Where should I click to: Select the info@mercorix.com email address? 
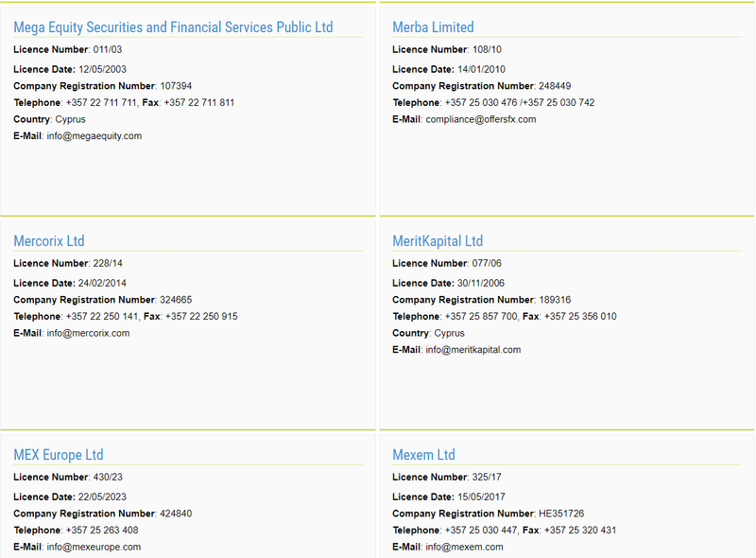tap(88, 333)
